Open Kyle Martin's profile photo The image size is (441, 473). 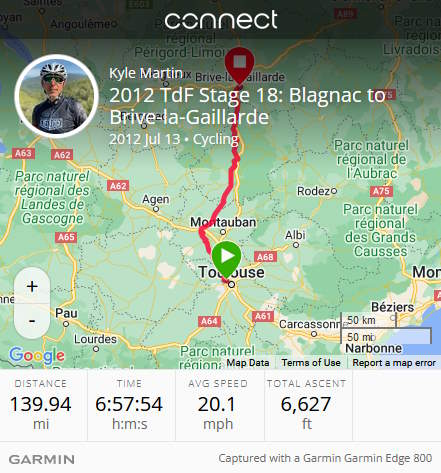pyautogui.click(x=56, y=96)
